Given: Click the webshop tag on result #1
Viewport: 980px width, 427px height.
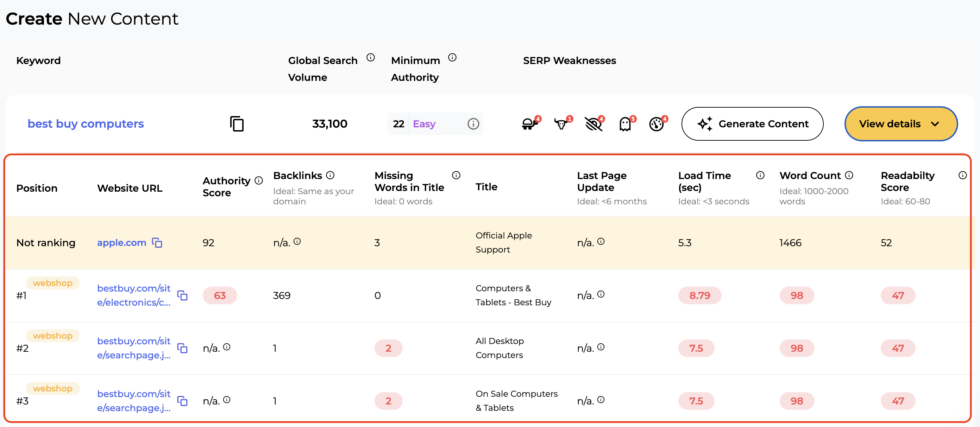Looking at the screenshot, I should tap(52, 282).
